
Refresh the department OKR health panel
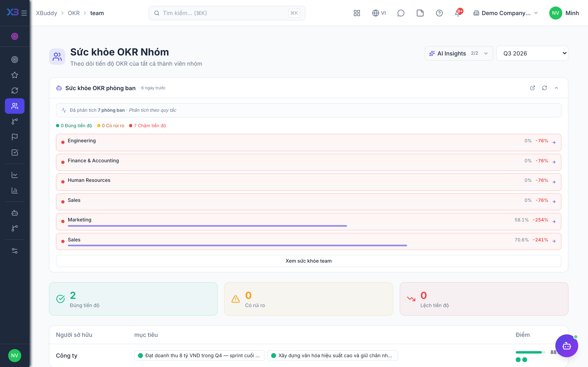pos(545,88)
